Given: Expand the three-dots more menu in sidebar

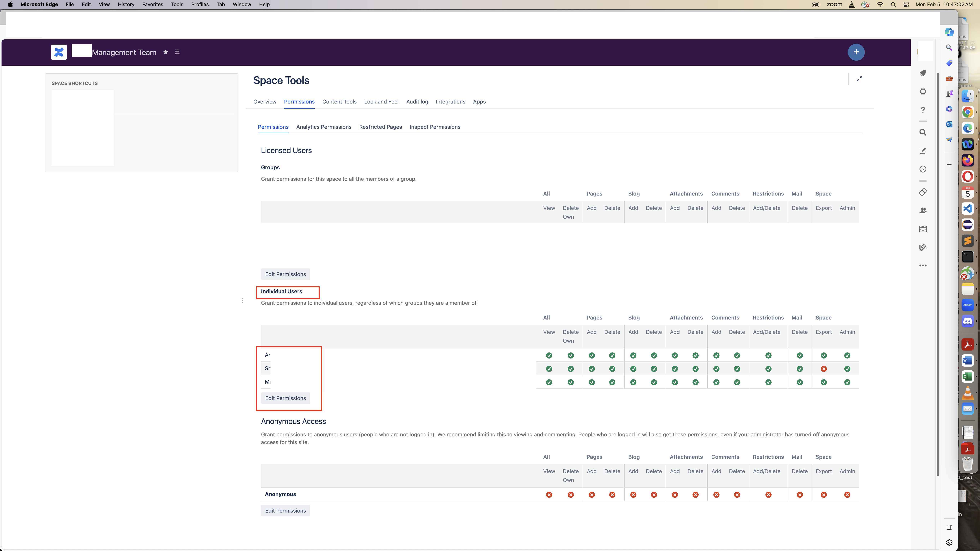Looking at the screenshot, I should pos(923,266).
